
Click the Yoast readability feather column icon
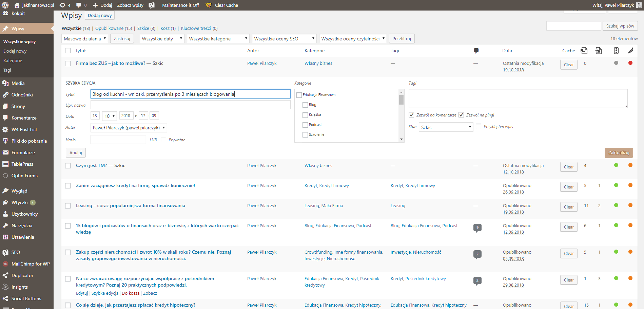tap(630, 51)
